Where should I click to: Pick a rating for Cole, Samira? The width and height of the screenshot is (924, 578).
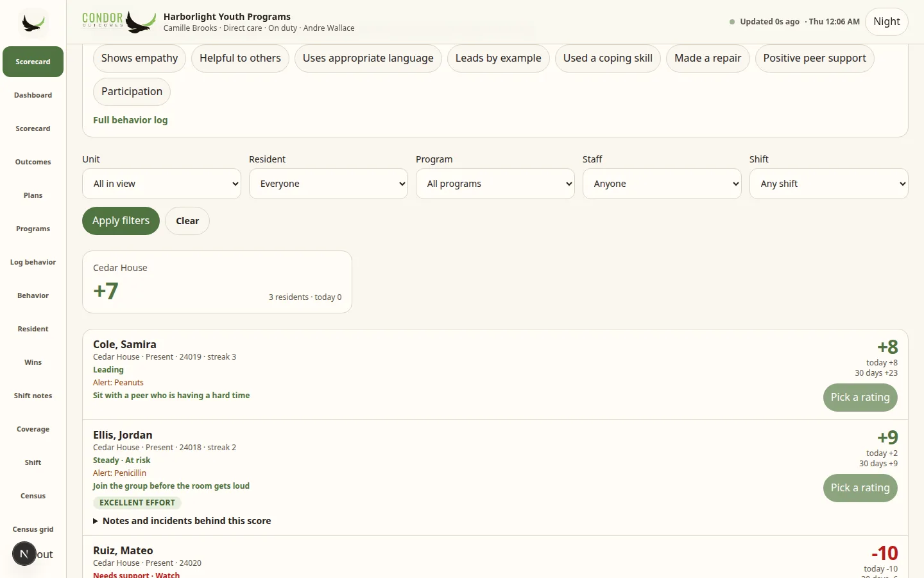click(860, 398)
